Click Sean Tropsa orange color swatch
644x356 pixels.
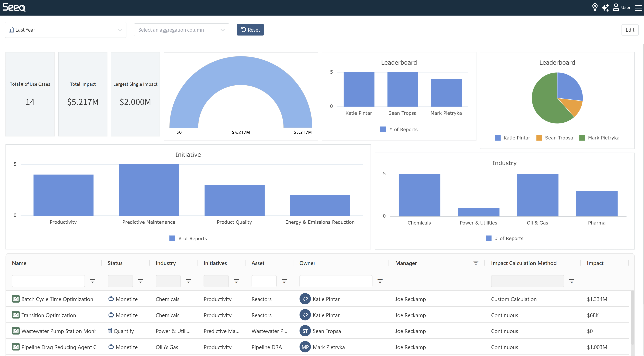pos(539,138)
